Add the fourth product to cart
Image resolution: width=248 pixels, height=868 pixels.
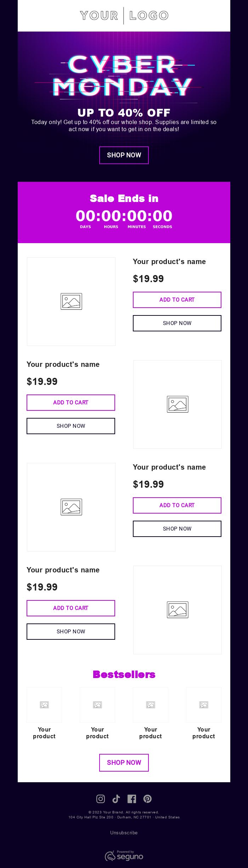[x=71, y=608]
